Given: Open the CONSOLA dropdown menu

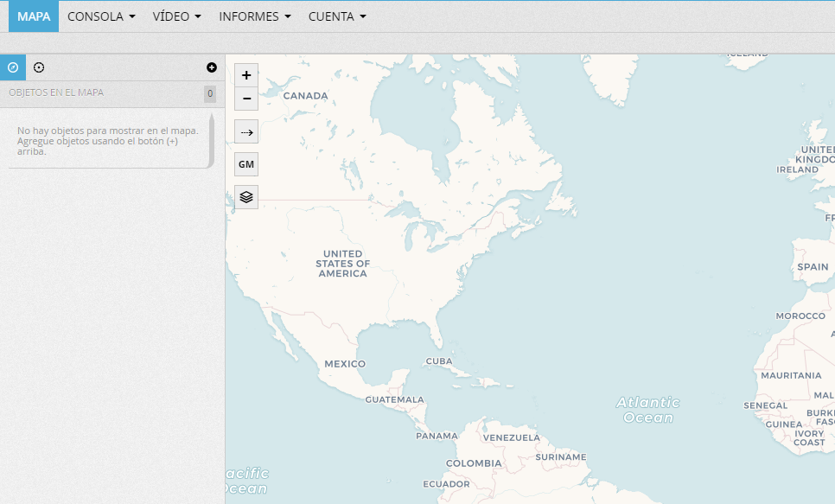Looking at the screenshot, I should pyautogui.click(x=101, y=16).
